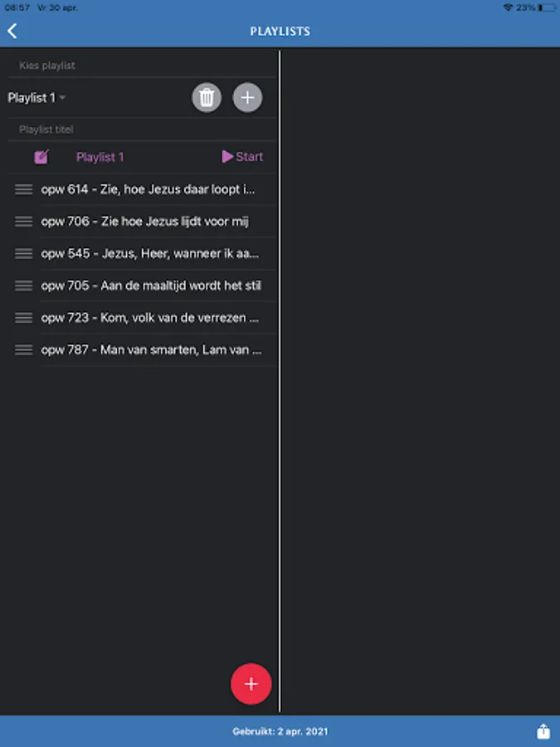This screenshot has height=747, width=560.
Task: Tap battery indicator in status bar
Action: (x=546, y=7)
